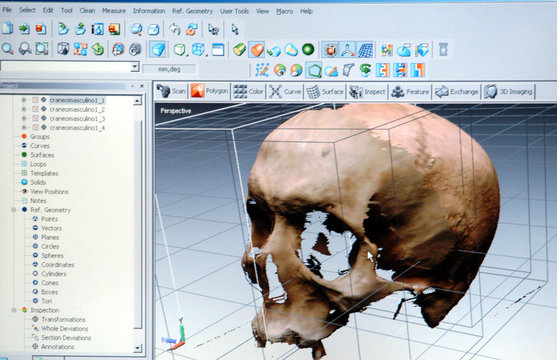Select craneomasculino1_4 in the tree
The image size is (557, 360).
coord(77,128)
